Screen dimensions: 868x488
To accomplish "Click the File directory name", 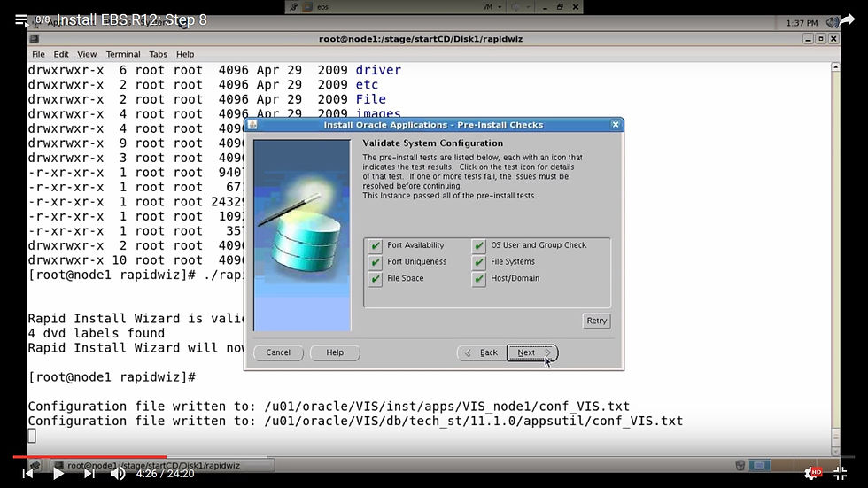I will [371, 99].
